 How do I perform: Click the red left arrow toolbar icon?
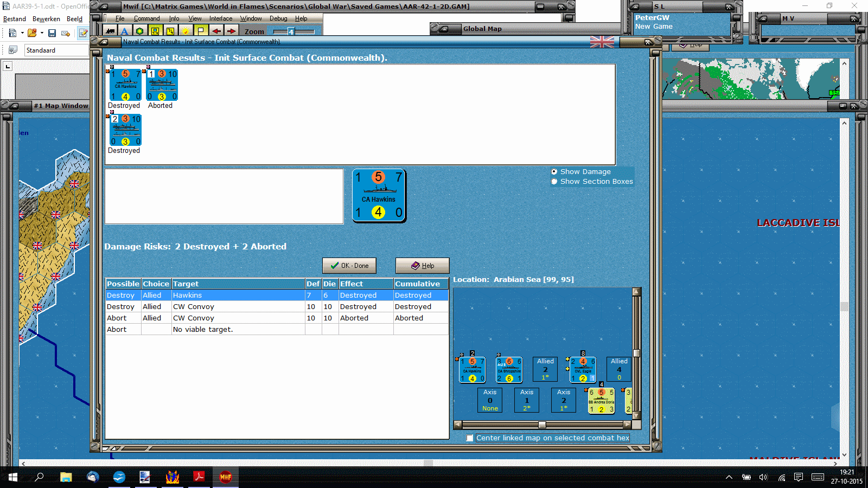216,31
